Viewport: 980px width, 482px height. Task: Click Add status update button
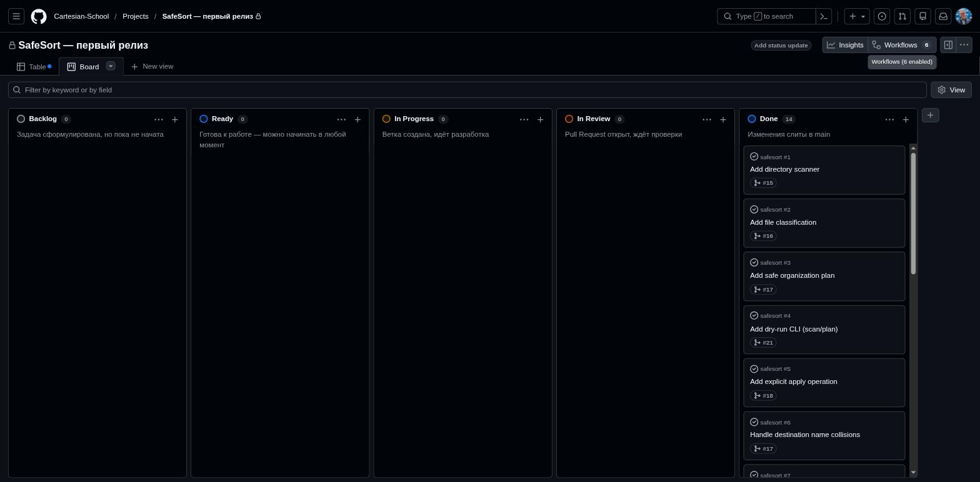point(781,45)
